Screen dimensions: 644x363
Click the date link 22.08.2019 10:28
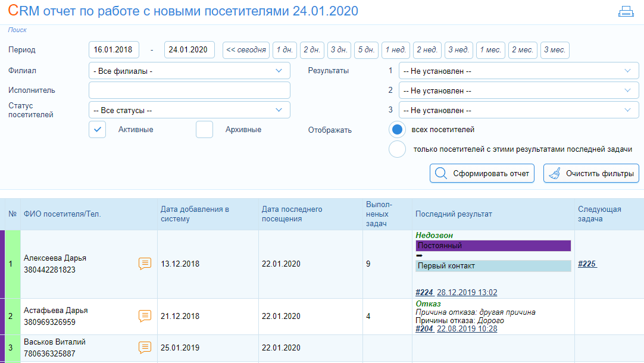pyautogui.click(x=467, y=328)
